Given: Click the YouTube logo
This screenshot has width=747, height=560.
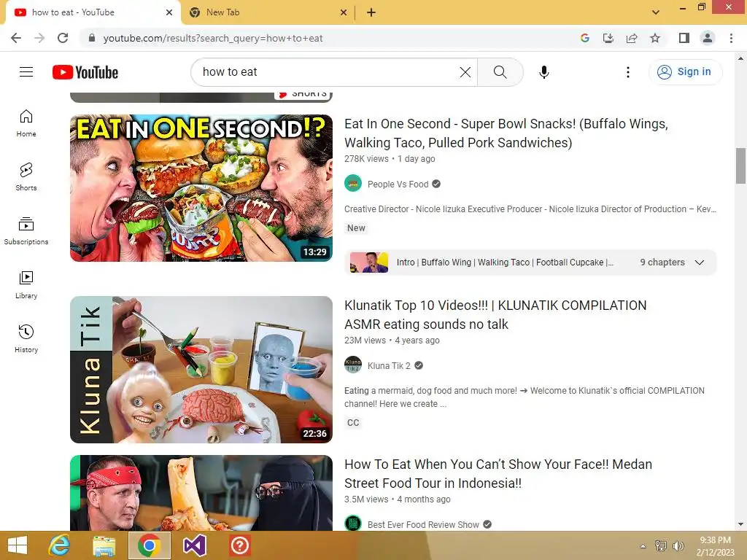Looking at the screenshot, I should (x=85, y=72).
